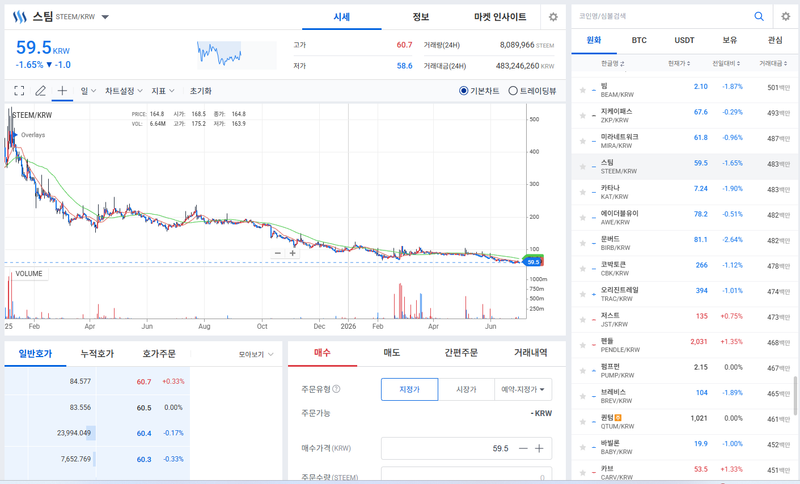Toggle fullscreen chart icon

[19, 91]
